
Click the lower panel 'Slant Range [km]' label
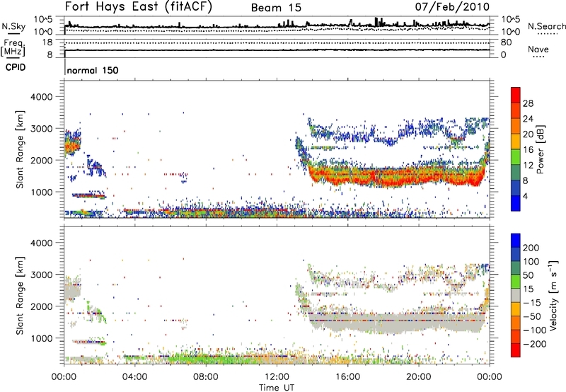(x=20, y=296)
